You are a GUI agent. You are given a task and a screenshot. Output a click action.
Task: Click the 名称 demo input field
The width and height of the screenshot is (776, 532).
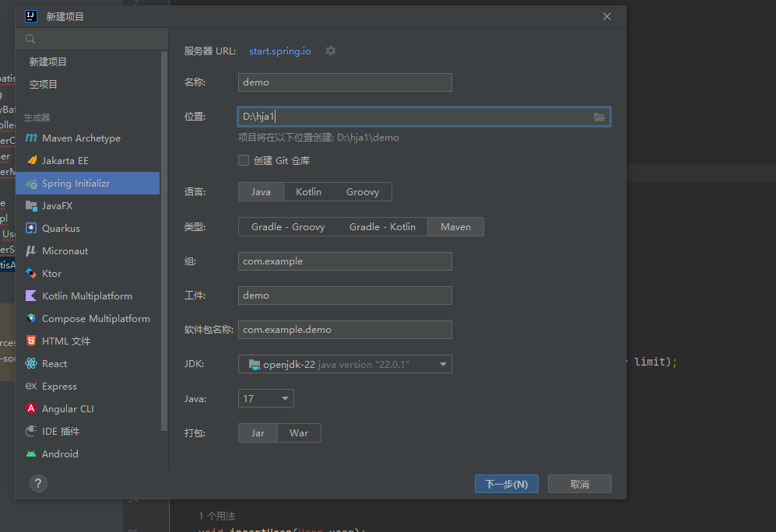345,82
